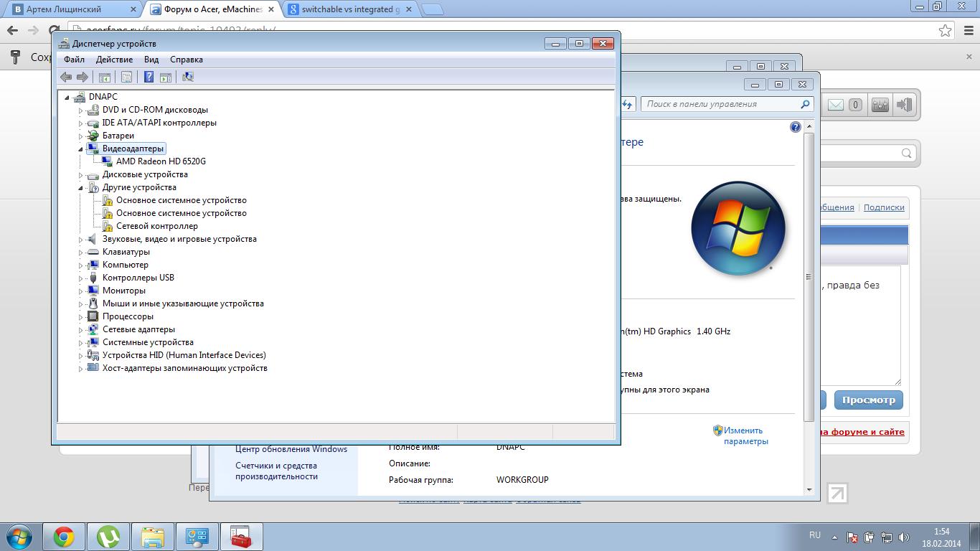
Task: Click the blue Help question-mark toolbar icon
Action: tap(149, 77)
